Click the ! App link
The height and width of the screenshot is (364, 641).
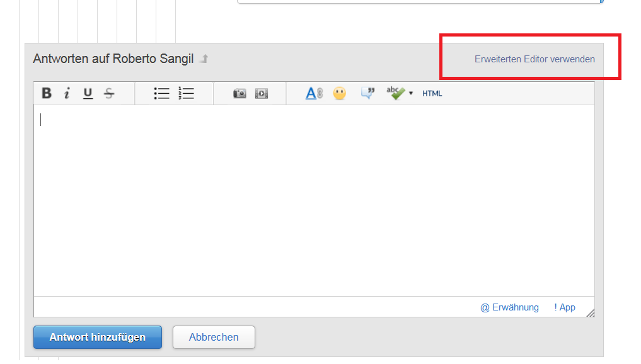click(x=565, y=307)
